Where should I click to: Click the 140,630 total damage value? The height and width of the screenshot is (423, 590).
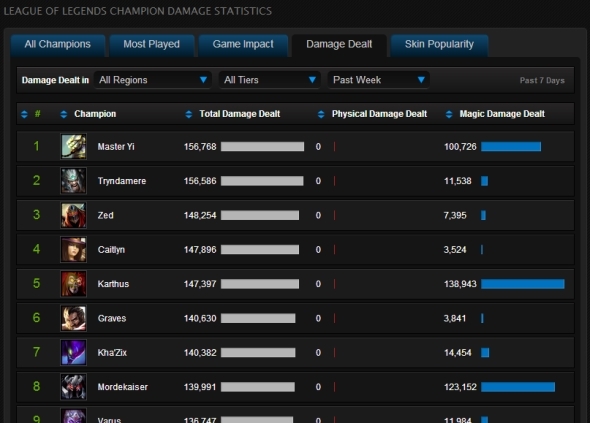click(x=200, y=318)
